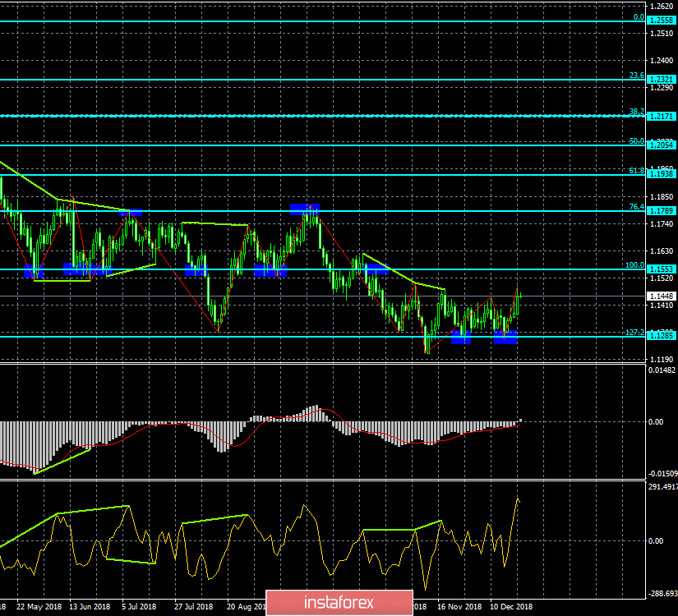Click the 27 Jul 2018 date marker

point(194,607)
